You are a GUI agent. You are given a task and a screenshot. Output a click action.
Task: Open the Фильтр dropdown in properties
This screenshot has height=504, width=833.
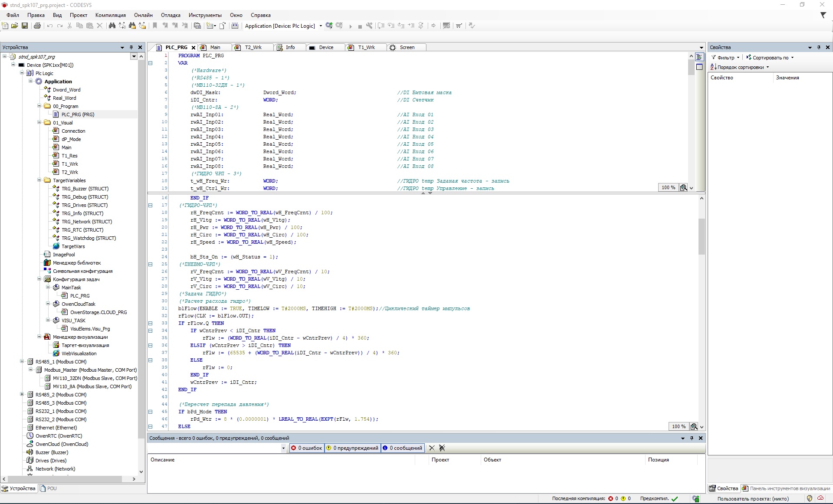click(x=725, y=57)
